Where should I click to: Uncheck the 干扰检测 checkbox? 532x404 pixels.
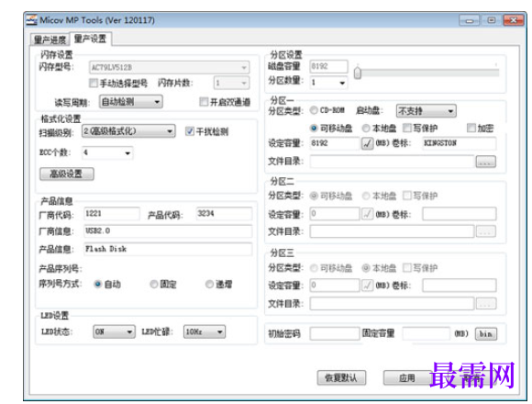[x=190, y=131]
